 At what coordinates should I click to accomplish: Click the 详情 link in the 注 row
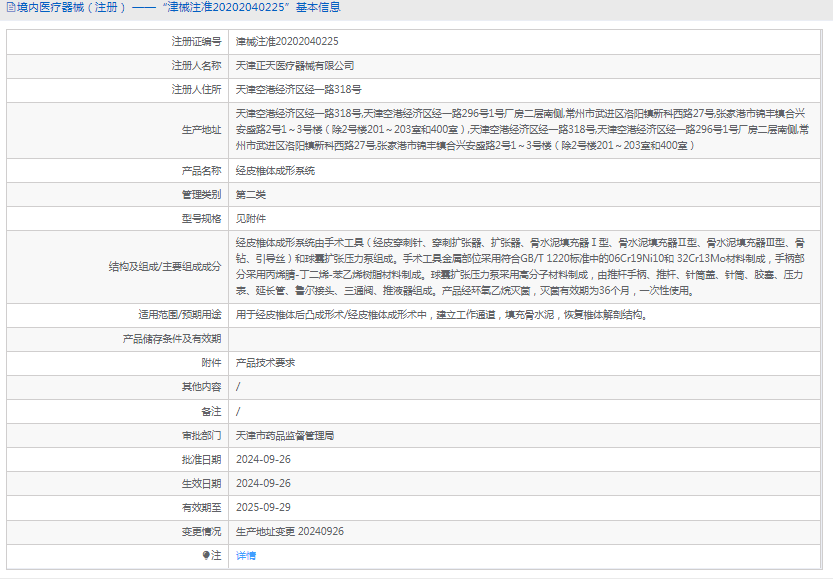[245, 556]
